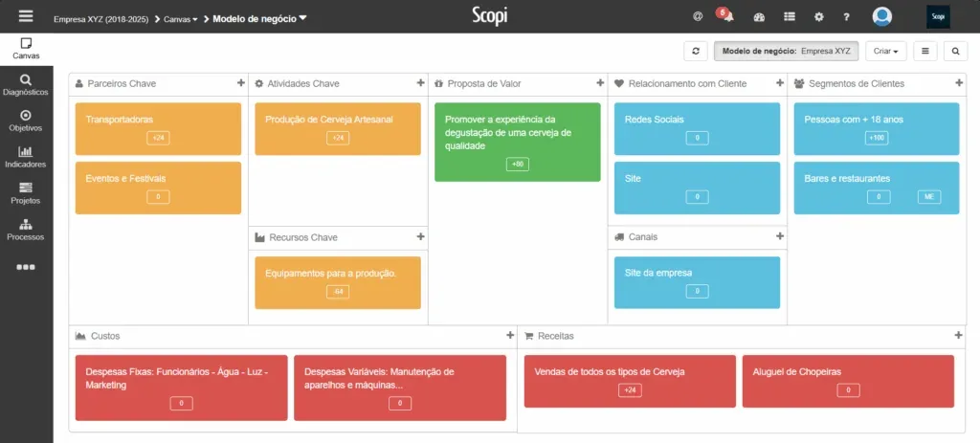Open the Site da empresa card
Screen dimensions: 980x443
(697, 282)
